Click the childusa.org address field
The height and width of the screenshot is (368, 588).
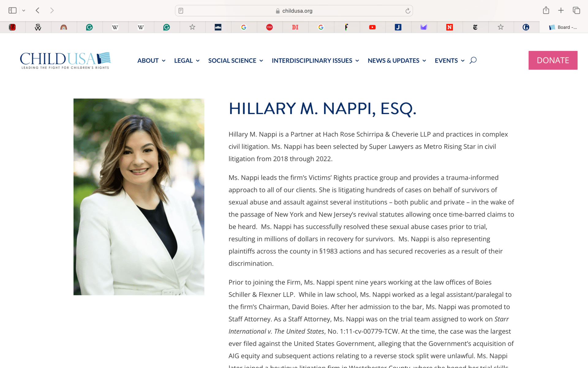pos(294,11)
